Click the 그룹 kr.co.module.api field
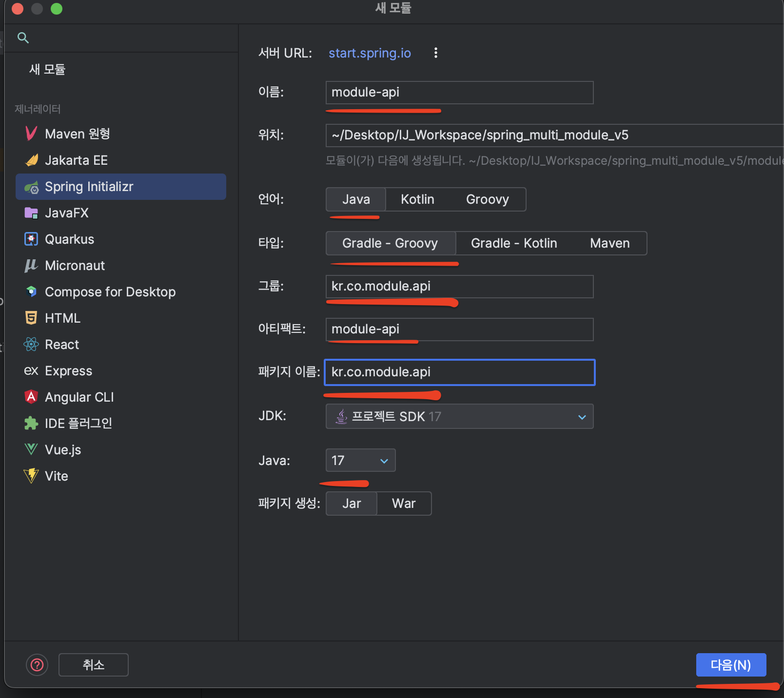This screenshot has height=698, width=784. click(459, 287)
